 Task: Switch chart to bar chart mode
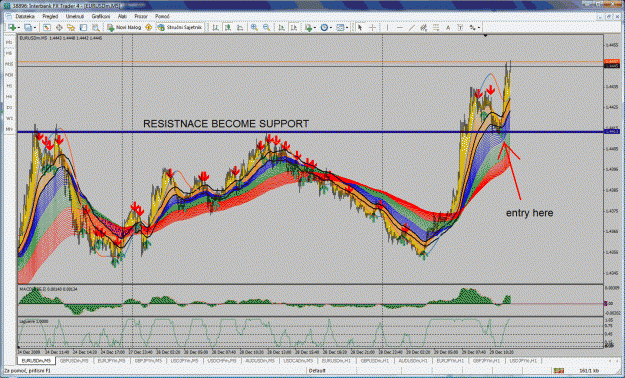click(216, 28)
